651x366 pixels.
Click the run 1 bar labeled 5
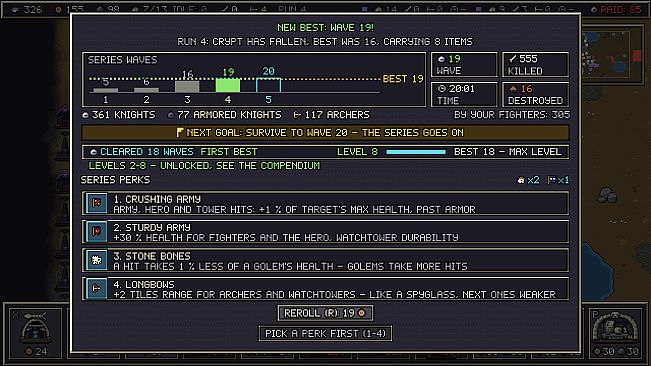click(105, 90)
